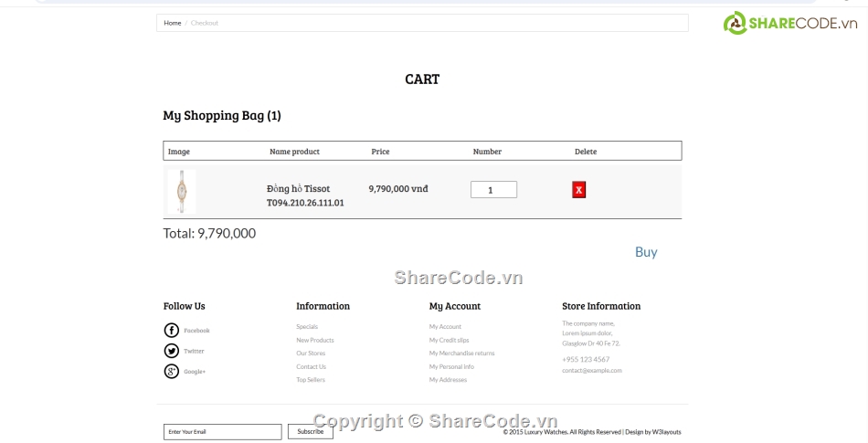Viewport: 868px width, 443px height.
Task: Go to New Products link
Action: click(314, 340)
